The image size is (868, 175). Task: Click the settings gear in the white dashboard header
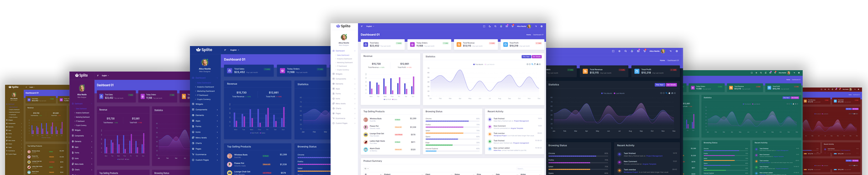point(542,26)
